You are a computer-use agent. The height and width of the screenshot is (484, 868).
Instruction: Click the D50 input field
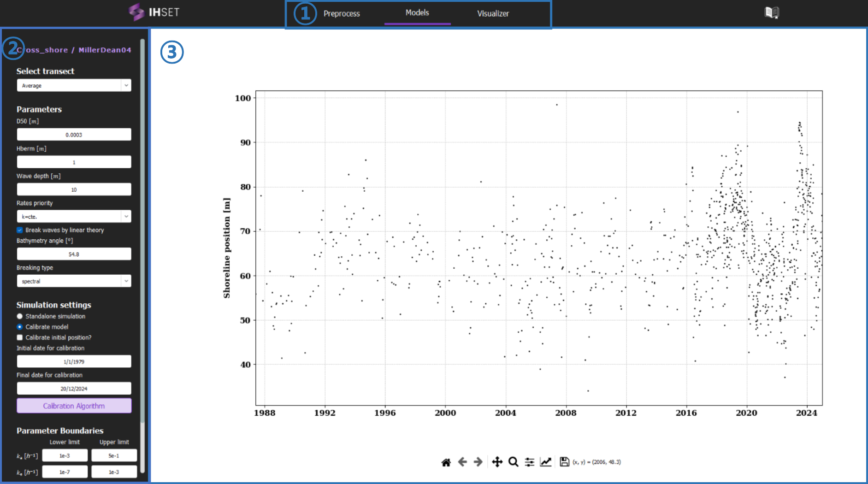coord(74,135)
